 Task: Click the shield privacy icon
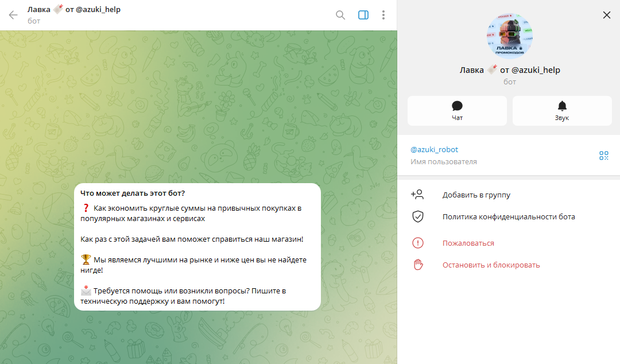click(418, 217)
